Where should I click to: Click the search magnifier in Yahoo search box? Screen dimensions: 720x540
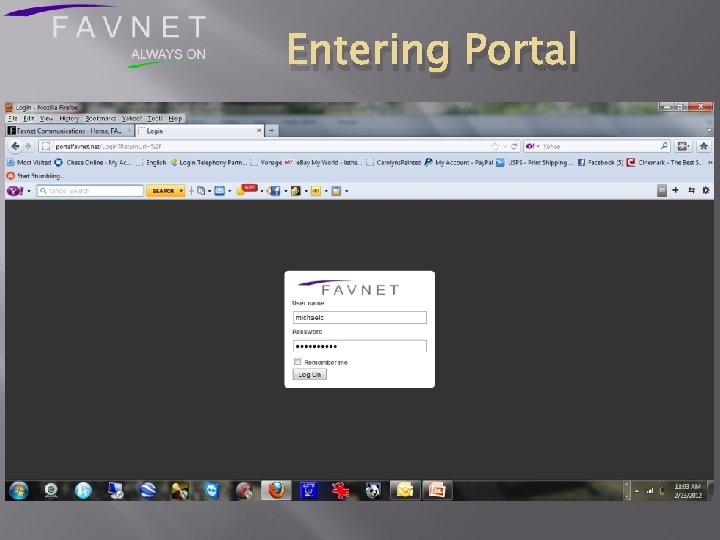[x=664, y=146]
